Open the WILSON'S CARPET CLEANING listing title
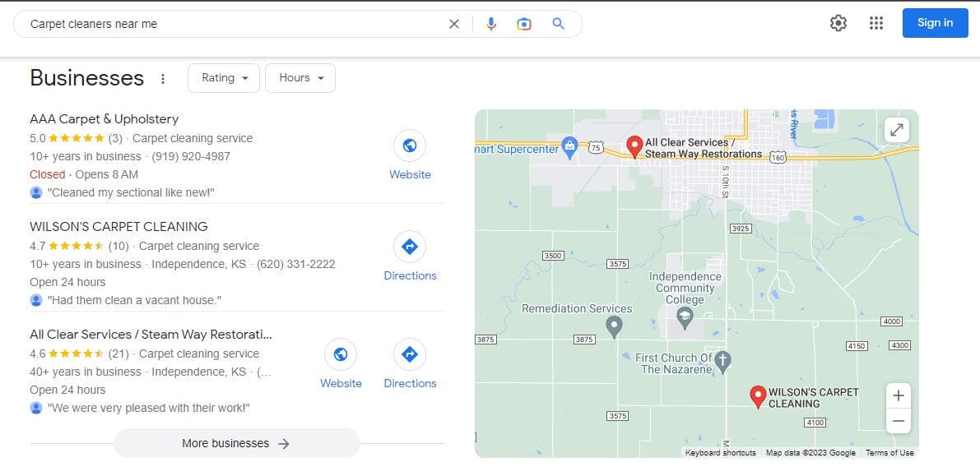 point(118,226)
